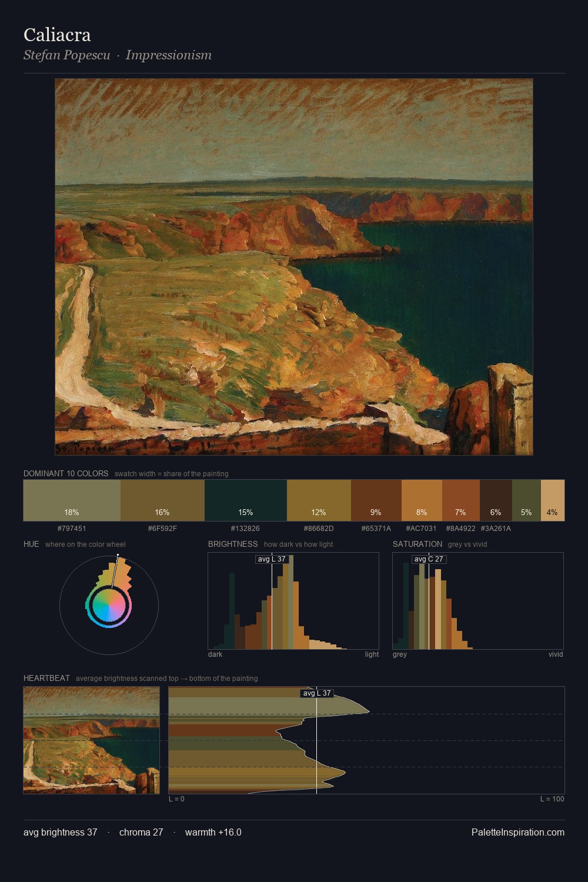Click the 'vivid' axis label
Screen dimensions: 588x882
[x=556, y=654]
